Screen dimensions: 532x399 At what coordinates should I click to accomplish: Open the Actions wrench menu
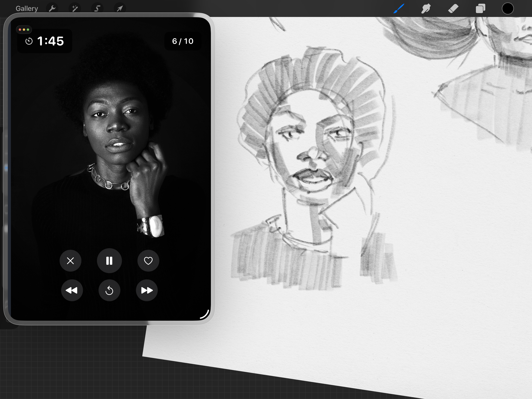(x=52, y=8)
